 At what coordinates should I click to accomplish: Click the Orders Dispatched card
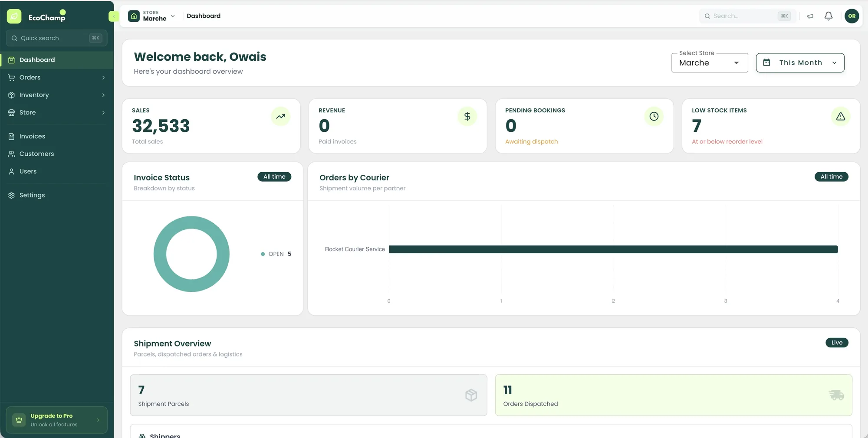(x=674, y=395)
